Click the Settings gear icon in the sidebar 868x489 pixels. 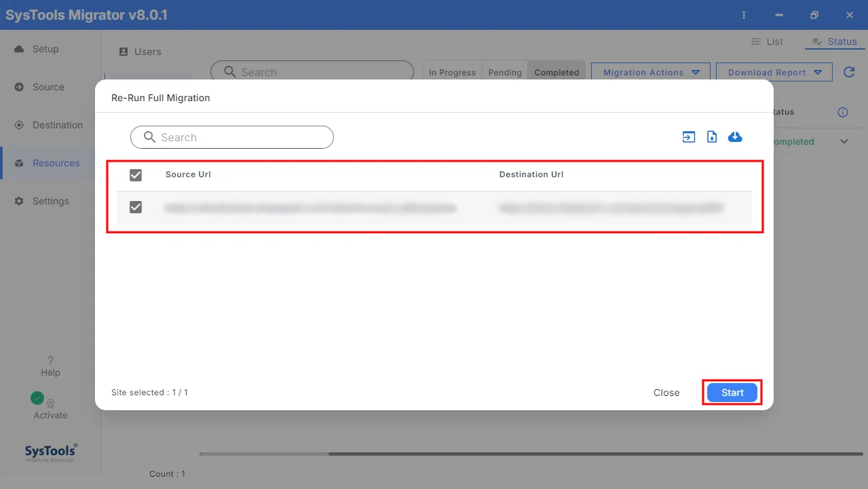(19, 201)
